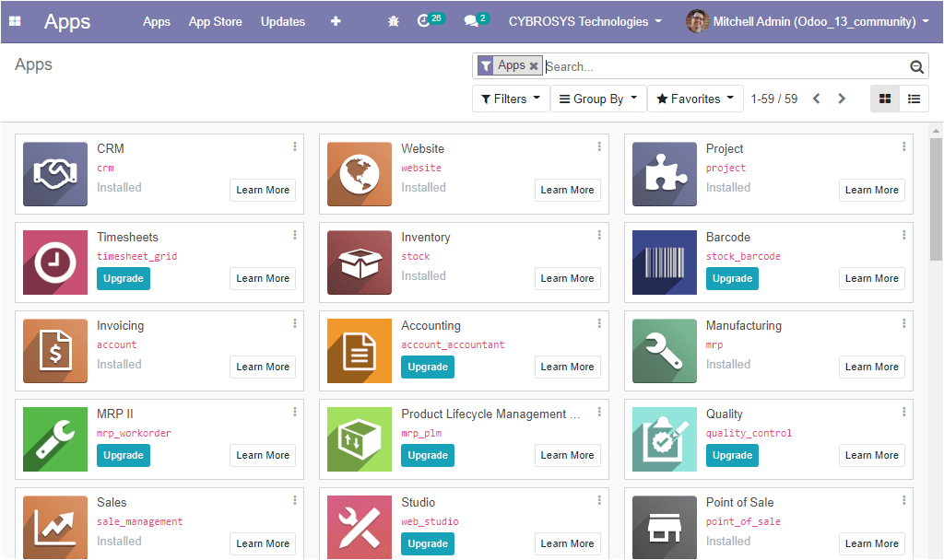Screen dimensions: 944x560
Task: Click Learn More on Point of Sale card
Action: pos(872,543)
